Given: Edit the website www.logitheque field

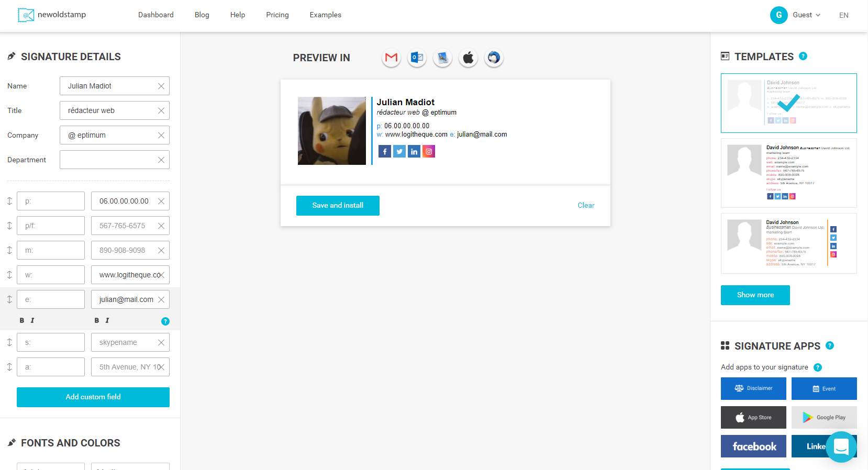Looking at the screenshot, I should tap(130, 275).
